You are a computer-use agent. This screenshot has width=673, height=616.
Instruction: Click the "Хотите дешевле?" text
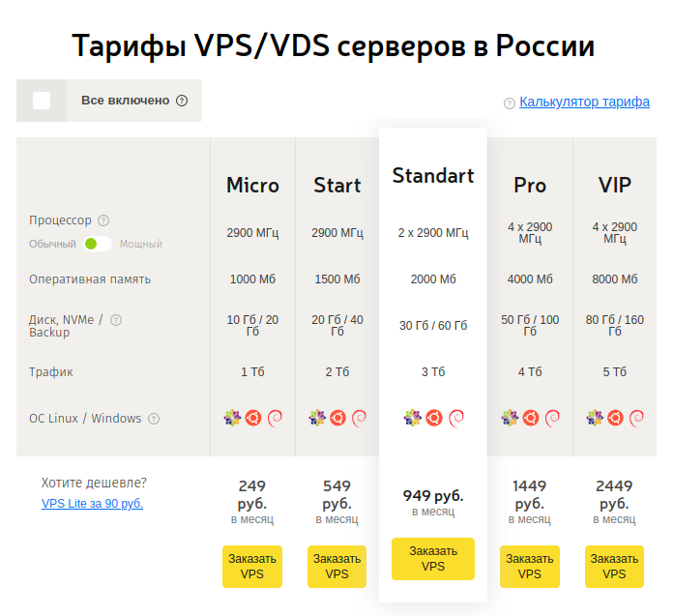(94, 483)
